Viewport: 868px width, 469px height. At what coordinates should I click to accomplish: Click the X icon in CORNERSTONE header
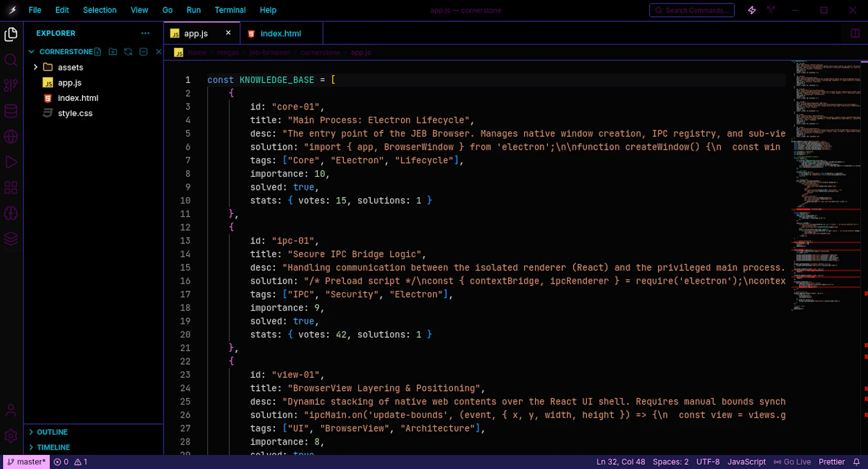(158, 52)
